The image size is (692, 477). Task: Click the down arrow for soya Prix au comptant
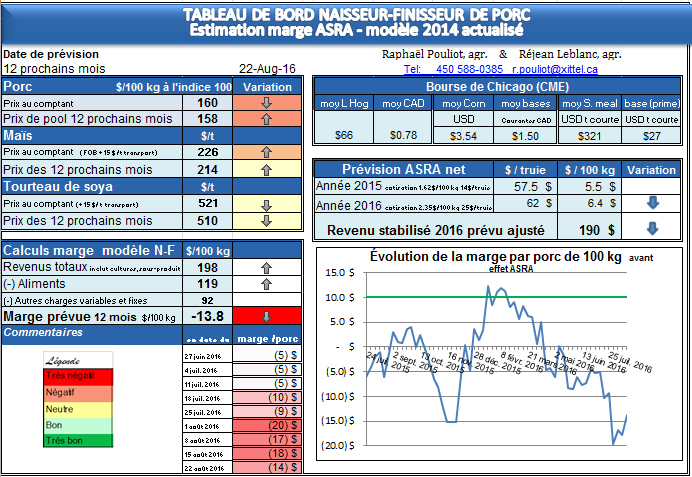coord(265,203)
